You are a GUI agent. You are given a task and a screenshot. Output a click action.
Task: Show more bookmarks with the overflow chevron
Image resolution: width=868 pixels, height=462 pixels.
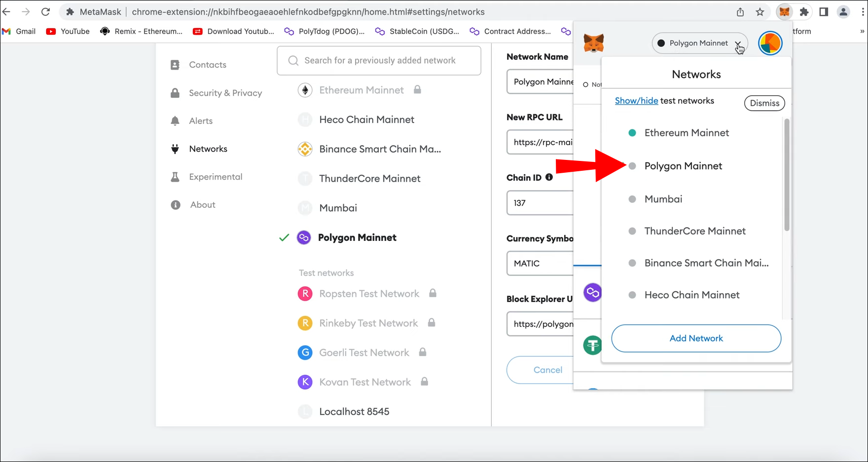coord(862,31)
